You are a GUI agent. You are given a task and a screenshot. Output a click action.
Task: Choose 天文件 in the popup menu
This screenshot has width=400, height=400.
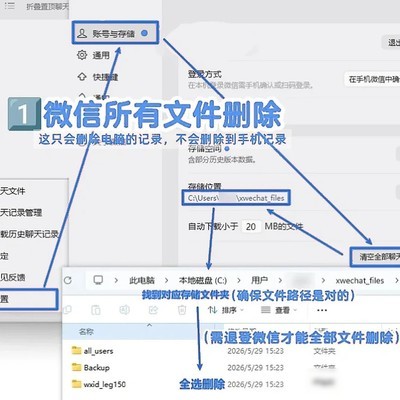coord(13,191)
